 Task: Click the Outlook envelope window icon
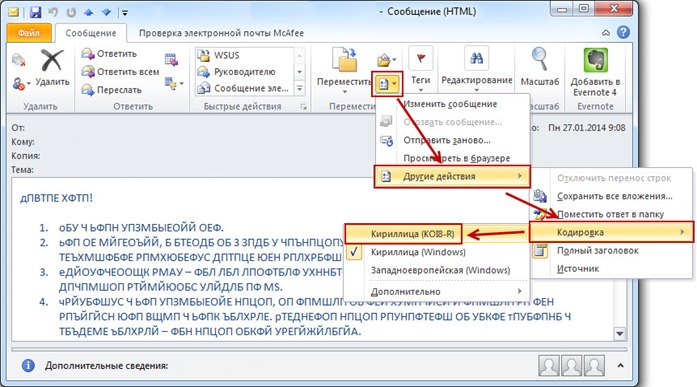point(13,12)
